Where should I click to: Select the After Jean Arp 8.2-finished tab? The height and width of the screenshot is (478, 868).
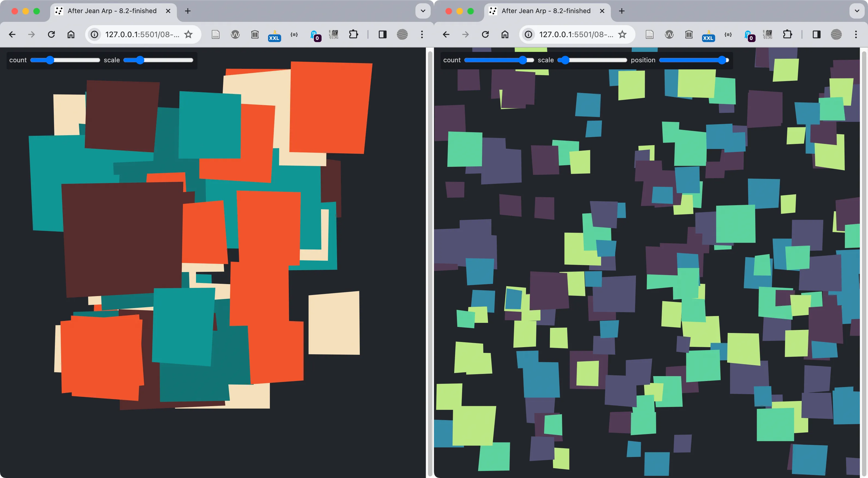(x=111, y=11)
